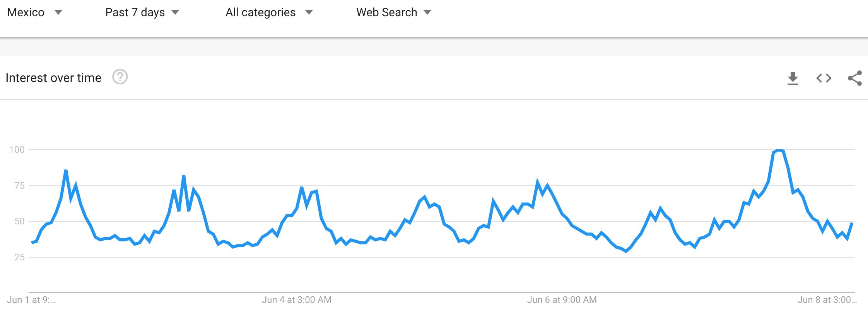868x311 pixels.
Task: Share the Interest over time chart
Action: coord(855,78)
